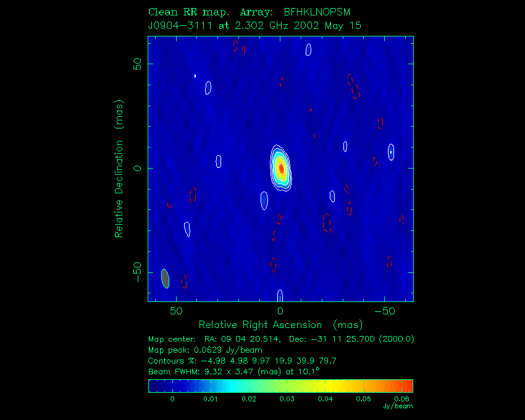Click the 'Relative Declination (mas)' axis label

[x=119, y=169]
